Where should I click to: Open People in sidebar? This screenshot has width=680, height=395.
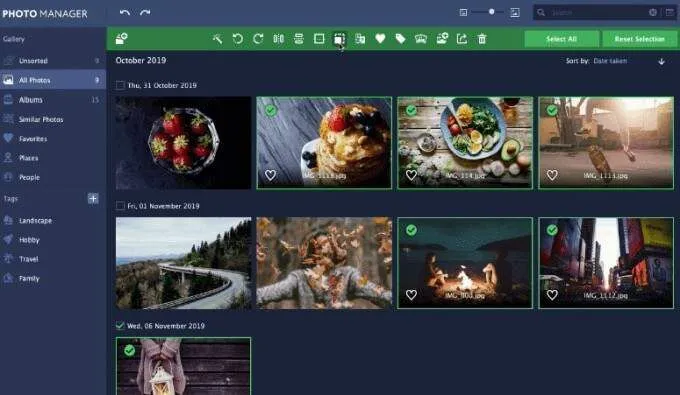coord(53,177)
